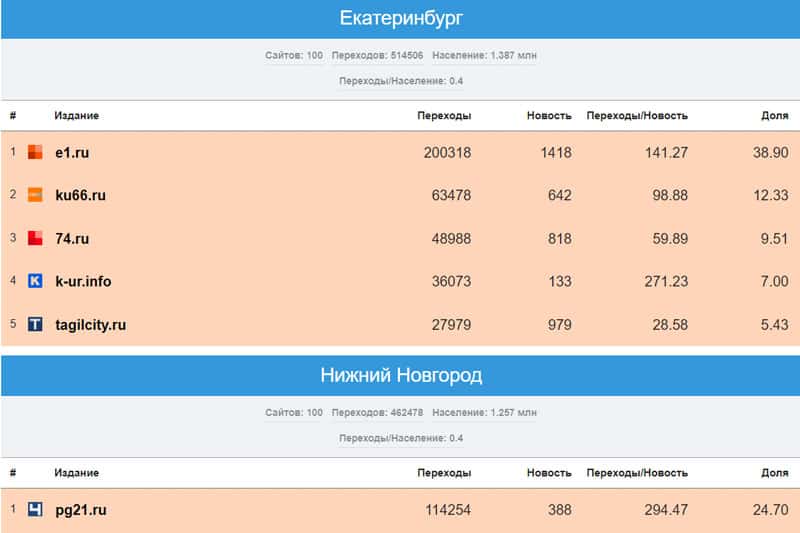Viewport: 800px width, 533px height.
Task: Sort Нижний Новгород table by Переходы column
Action: pos(444,473)
